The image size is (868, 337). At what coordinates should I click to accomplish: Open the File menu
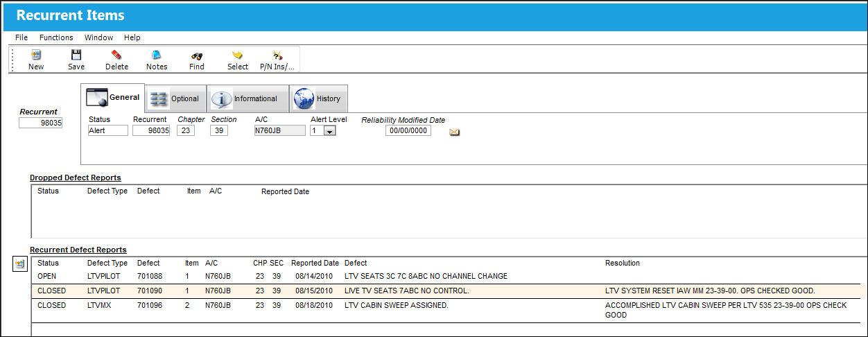(21, 37)
